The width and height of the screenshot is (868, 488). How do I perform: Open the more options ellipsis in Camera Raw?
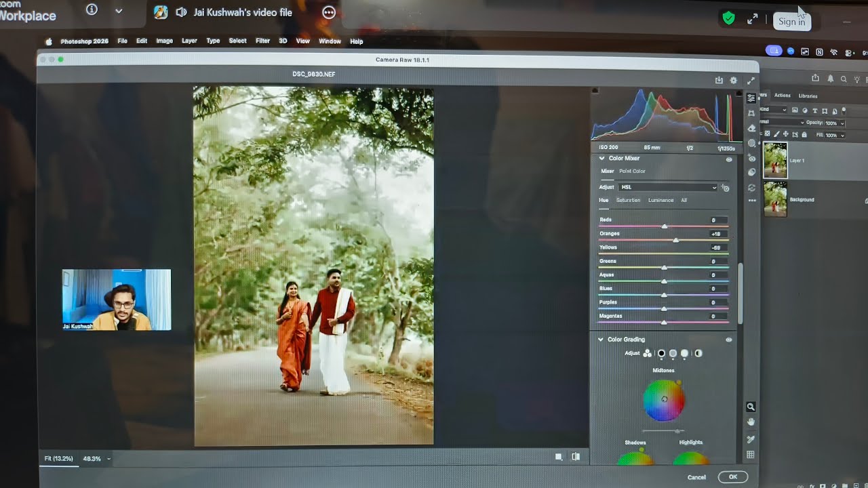[751, 201]
